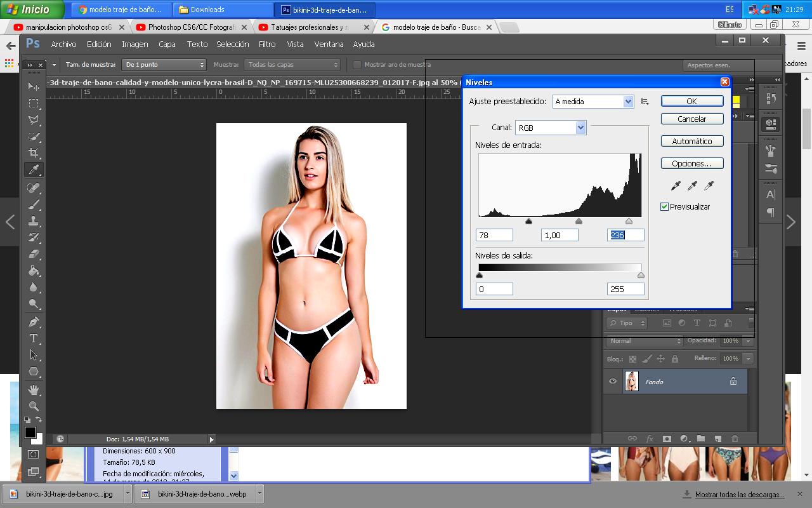Toggle type layer filter in layers panel
Screen dimensions: 812x508
coord(697,323)
